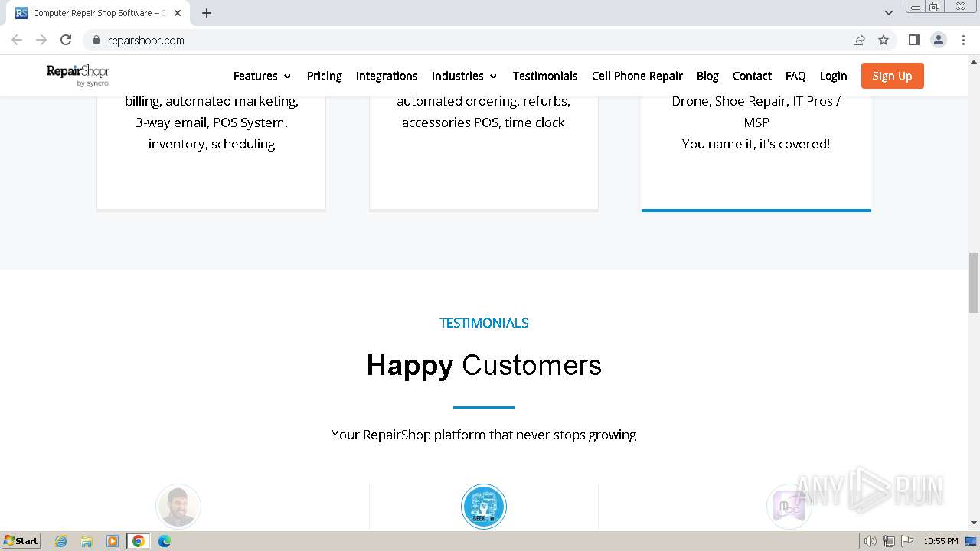Click the Happy Customers heading
This screenshot has height=551, width=980.
tap(484, 365)
